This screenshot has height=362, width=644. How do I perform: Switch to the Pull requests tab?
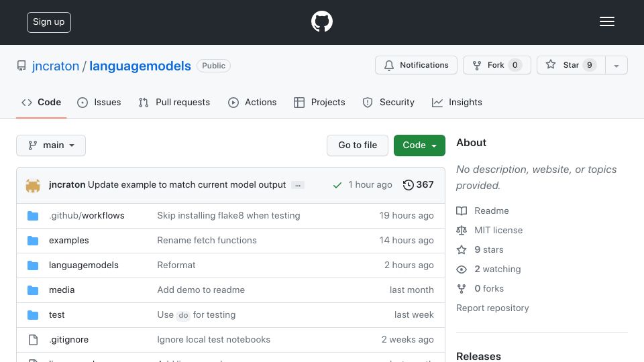point(174,102)
